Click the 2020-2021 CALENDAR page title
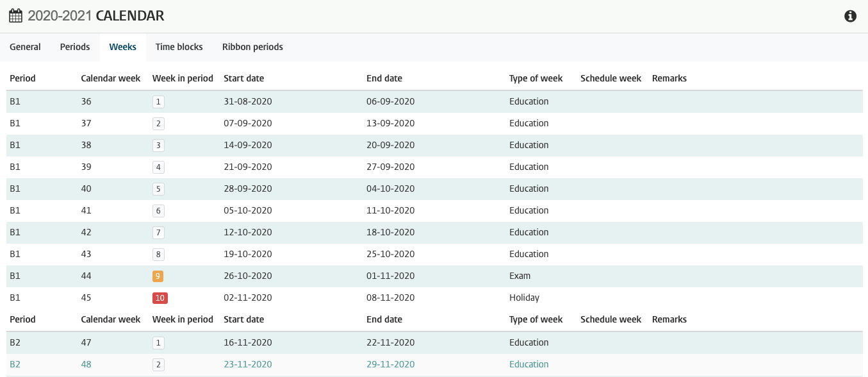 (96, 16)
